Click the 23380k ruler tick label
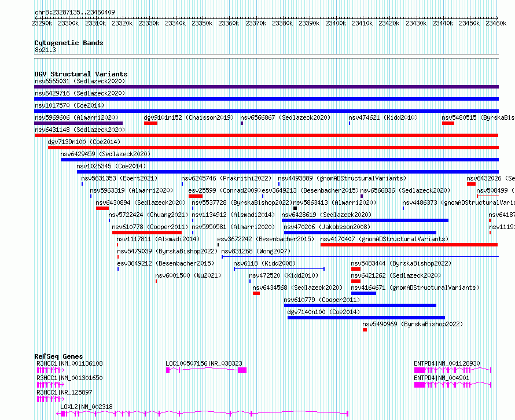The width and height of the screenshot is (515, 420). 282,23
